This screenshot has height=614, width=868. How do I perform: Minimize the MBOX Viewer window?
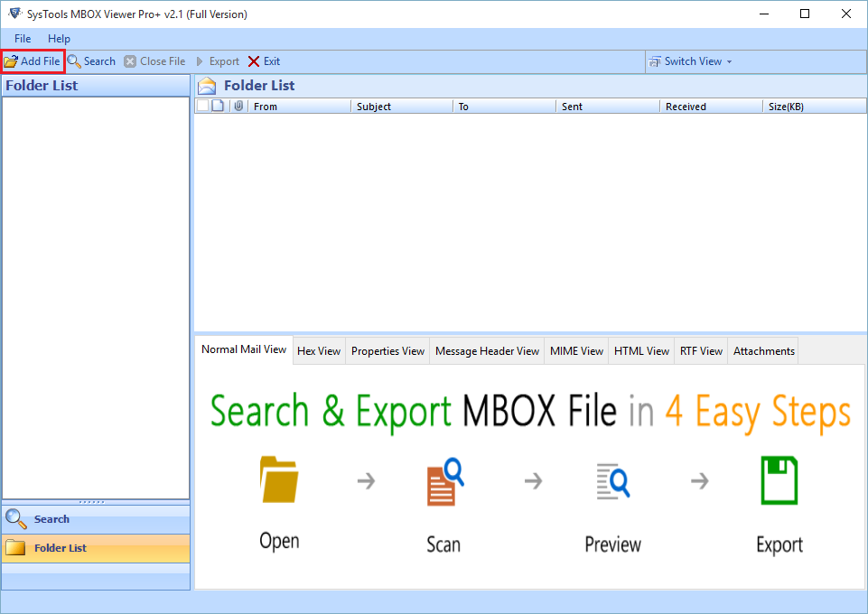(764, 14)
